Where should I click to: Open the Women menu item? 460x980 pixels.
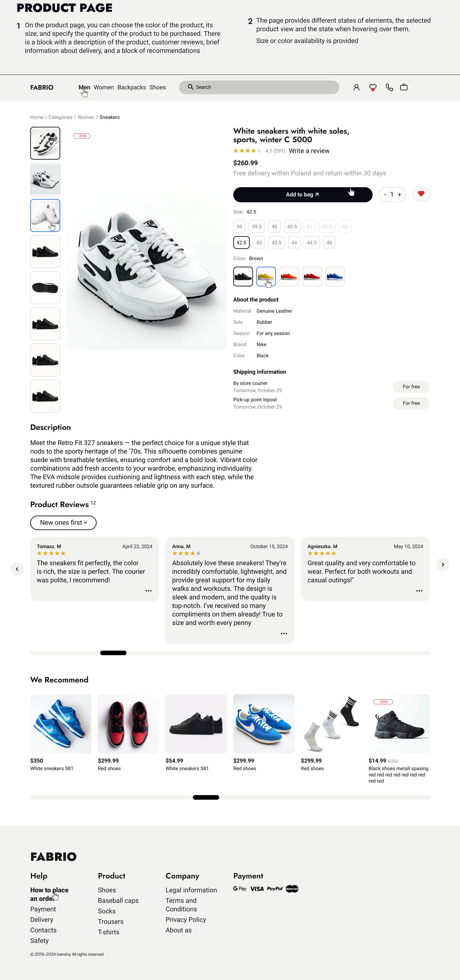(x=103, y=87)
